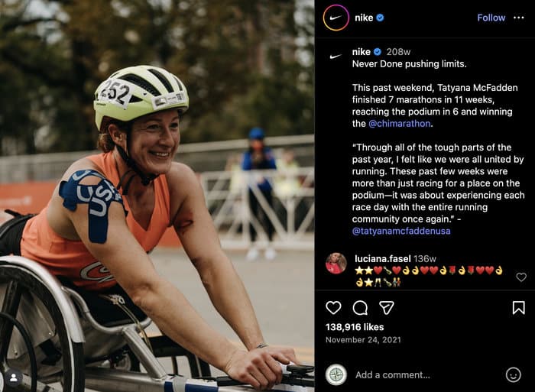Open luciana.fasel's profile avatar
The image size is (535, 392).
[336, 263]
